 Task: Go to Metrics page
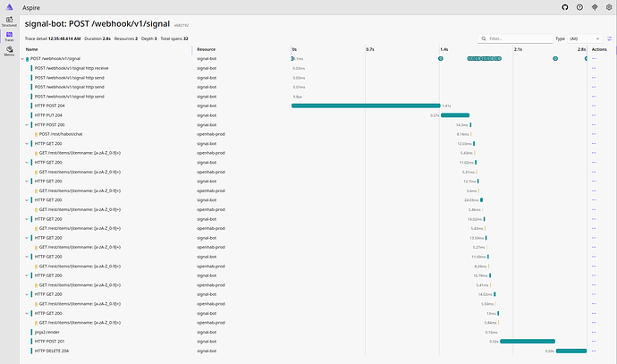[9, 51]
